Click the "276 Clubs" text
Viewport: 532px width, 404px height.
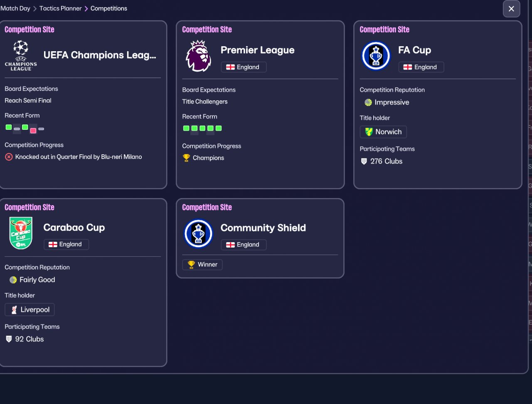pyautogui.click(x=387, y=161)
